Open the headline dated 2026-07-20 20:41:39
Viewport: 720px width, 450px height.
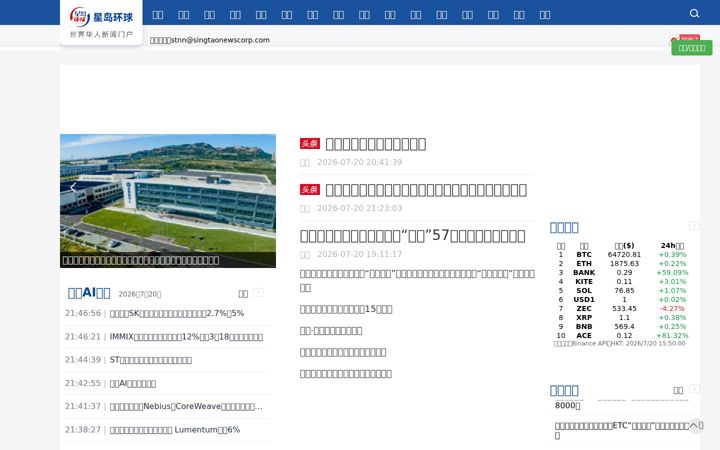[x=376, y=144]
